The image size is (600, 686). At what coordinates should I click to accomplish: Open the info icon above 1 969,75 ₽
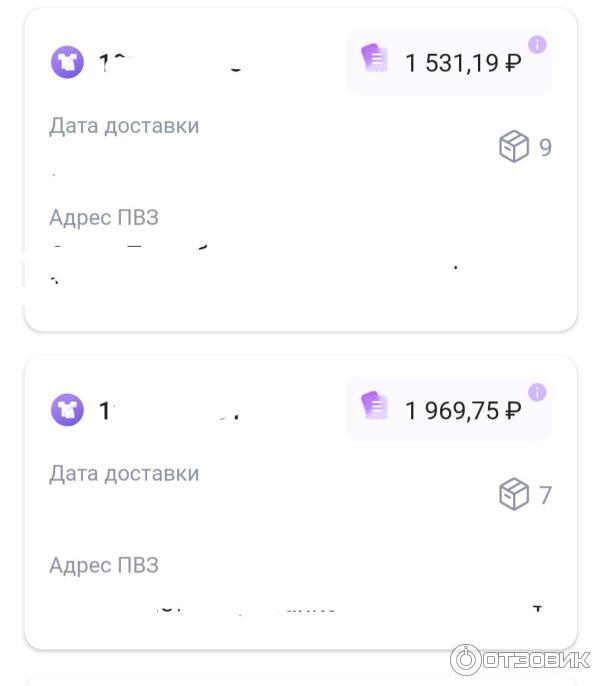click(x=537, y=392)
